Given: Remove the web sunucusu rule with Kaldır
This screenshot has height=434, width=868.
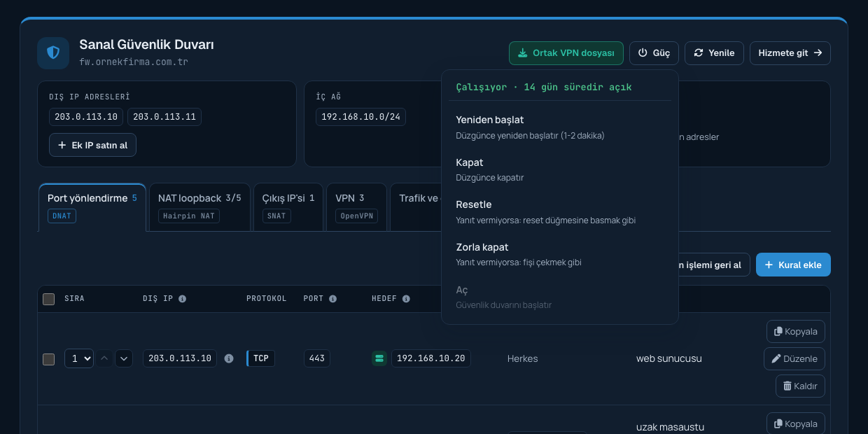Looking at the screenshot, I should (x=800, y=386).
